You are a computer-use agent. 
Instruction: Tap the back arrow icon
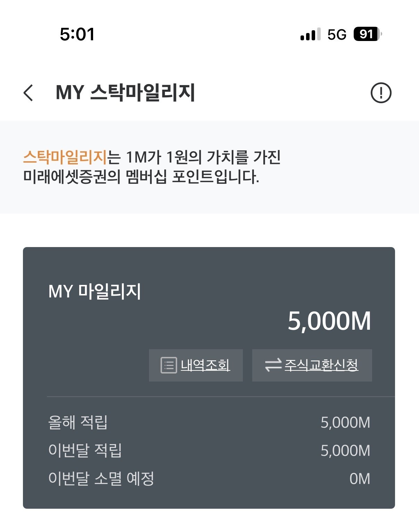tap(28, 93)
